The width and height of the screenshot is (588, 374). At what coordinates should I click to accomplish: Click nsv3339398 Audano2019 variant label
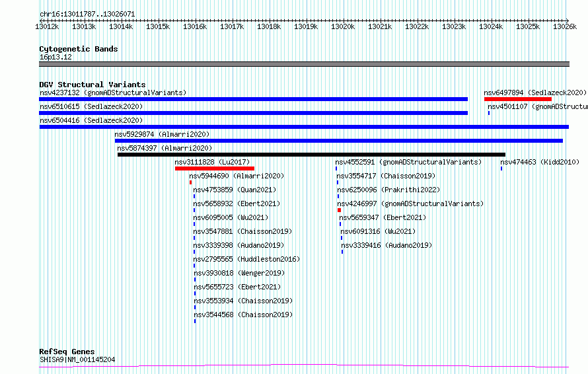tap(239, 245)
